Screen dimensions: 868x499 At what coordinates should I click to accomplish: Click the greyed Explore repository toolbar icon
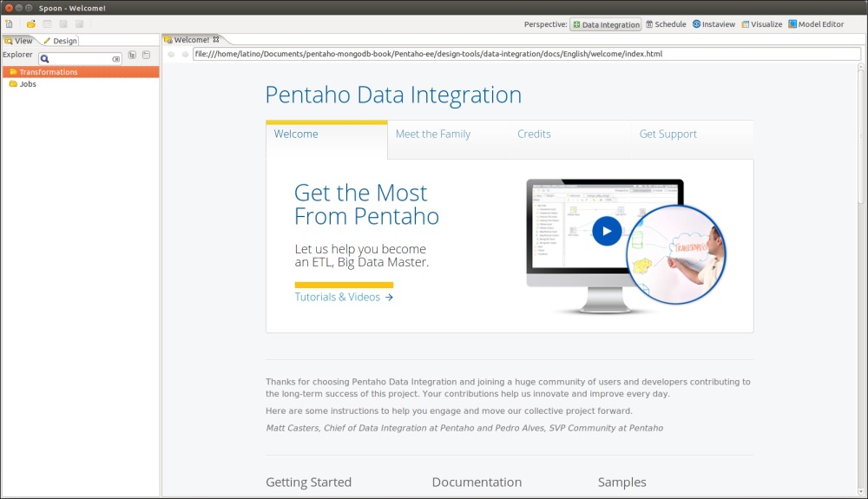[47, 23]
